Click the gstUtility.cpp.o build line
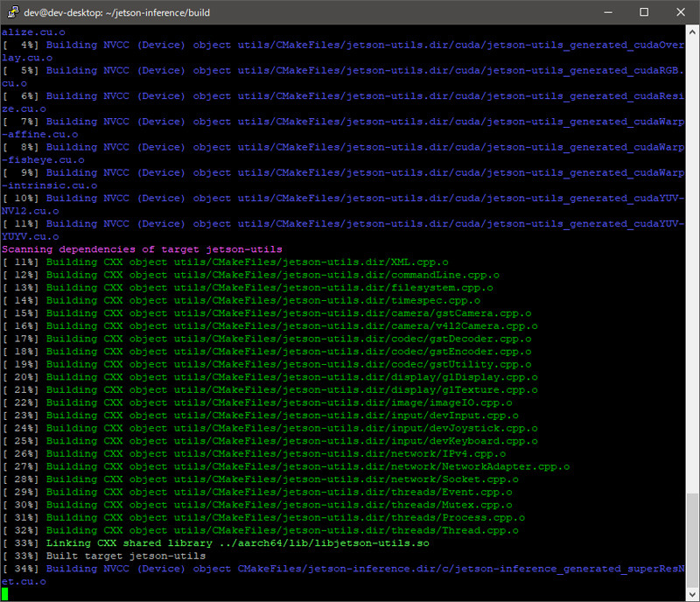The height and width of the screenshot is (602, 700). (267, 364)
